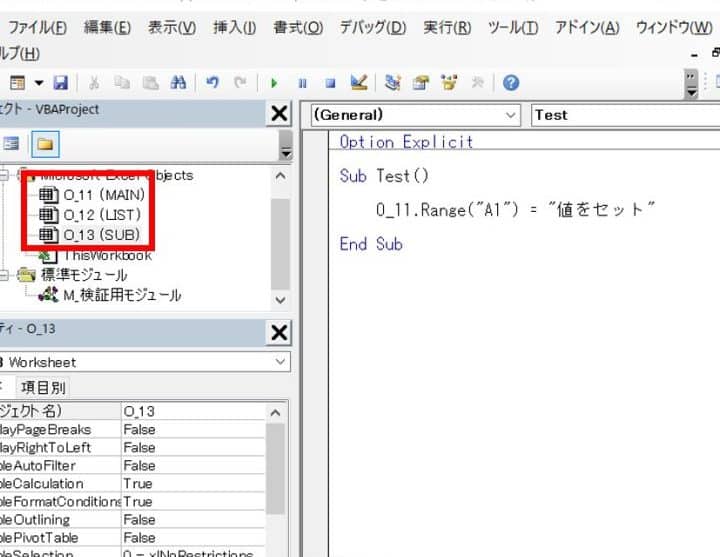Click the Cut scissors icon
The width and height of the screenshot is (720, 557).
tap(94, 83)
